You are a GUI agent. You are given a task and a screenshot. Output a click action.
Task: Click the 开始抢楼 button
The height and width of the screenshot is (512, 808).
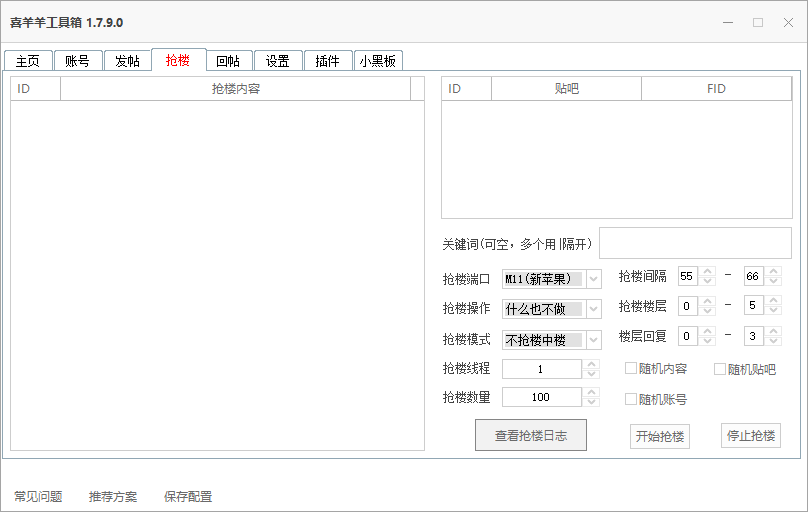(x=660, y=436)
